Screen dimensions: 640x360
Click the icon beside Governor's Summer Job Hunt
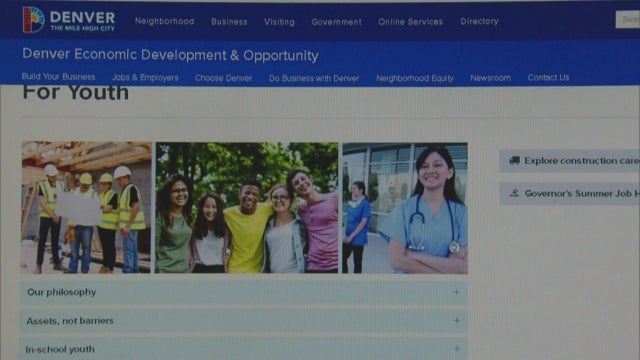click(514, 193)
